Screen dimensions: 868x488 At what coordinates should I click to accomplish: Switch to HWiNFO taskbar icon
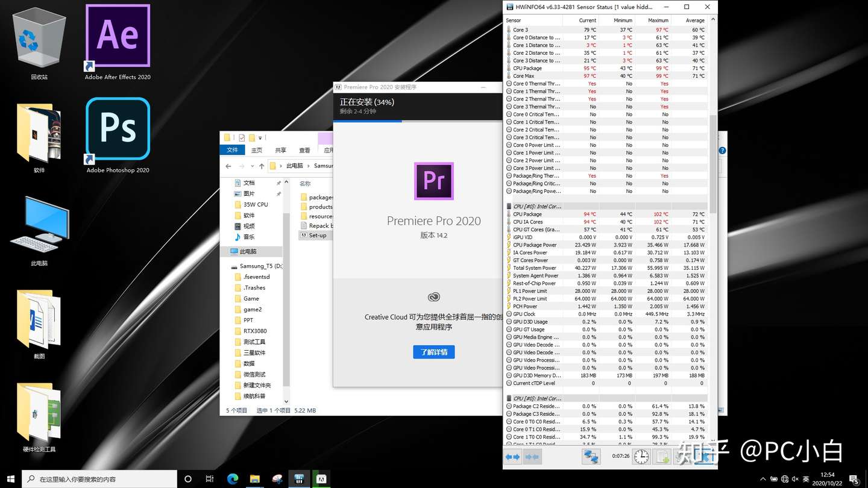tap(299, 479)
